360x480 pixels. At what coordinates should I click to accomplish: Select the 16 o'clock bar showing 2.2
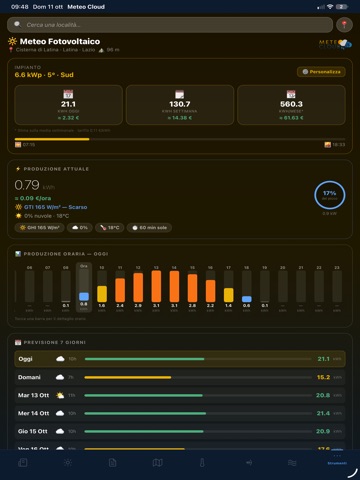coord(210,287)
